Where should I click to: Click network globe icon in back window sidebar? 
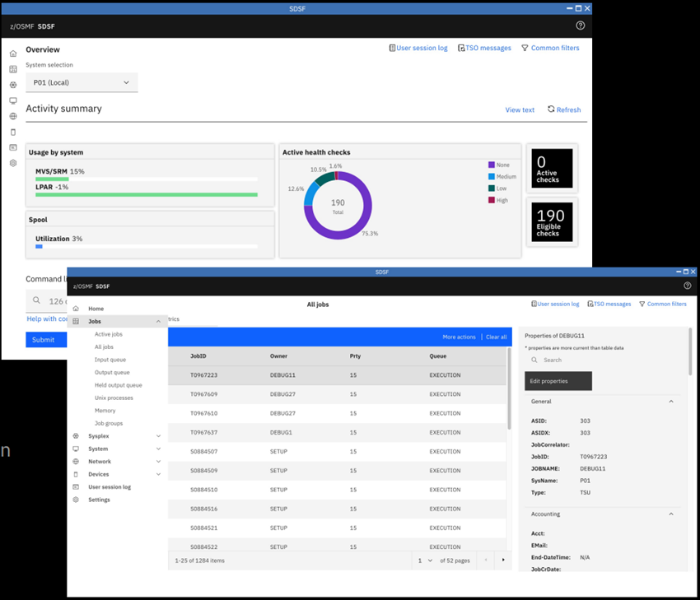tap(13, 116)
